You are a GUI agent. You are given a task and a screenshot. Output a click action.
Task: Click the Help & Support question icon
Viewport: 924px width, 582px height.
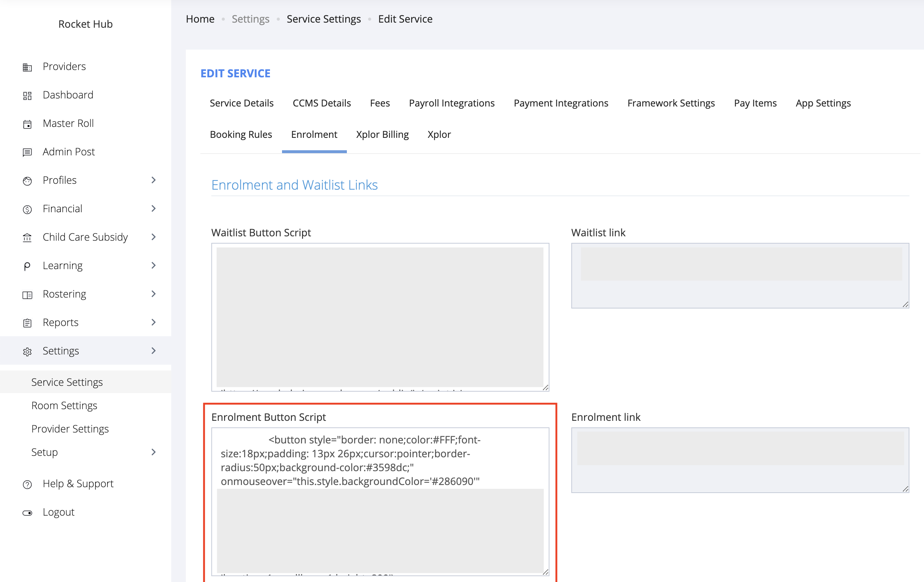click(x=27, y=484)
